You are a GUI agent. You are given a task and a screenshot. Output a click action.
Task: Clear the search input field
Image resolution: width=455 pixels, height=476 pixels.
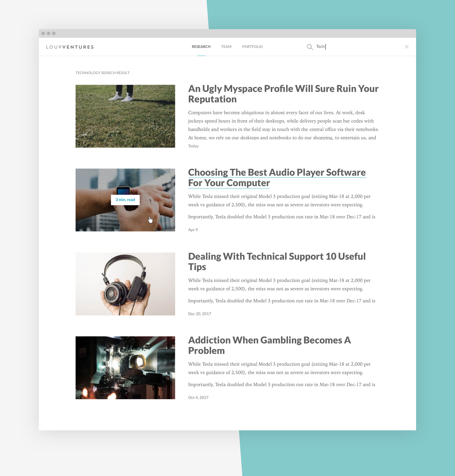[x=407, y=46]
